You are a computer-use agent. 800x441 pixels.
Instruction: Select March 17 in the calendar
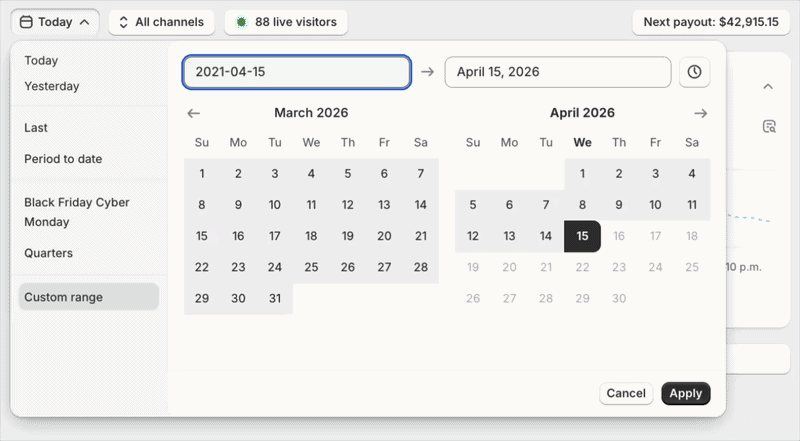[275, 237]
